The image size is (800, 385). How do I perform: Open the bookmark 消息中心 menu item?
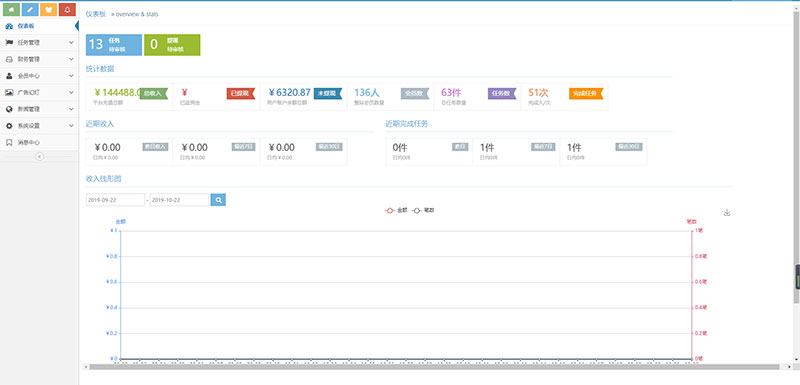(x=39, y=142)
